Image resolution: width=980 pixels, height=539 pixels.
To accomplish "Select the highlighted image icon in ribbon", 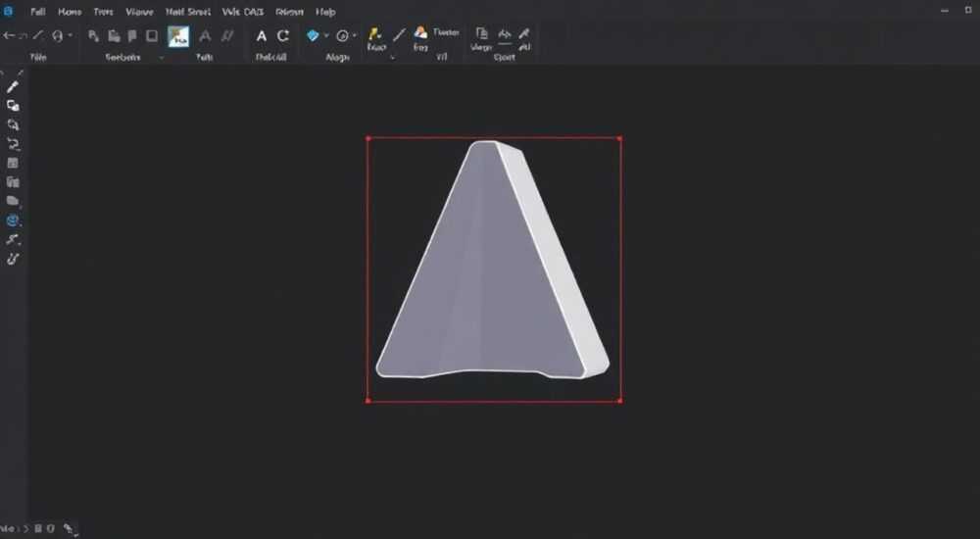I will tap(178, 36).
